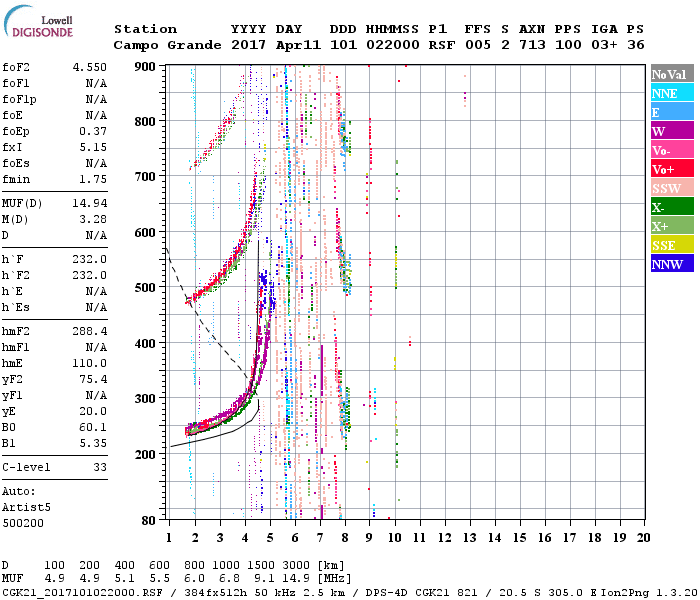Screen dimensions: 700x600
Task: Click the Lowell Digisonde logo
Action: 38,21
